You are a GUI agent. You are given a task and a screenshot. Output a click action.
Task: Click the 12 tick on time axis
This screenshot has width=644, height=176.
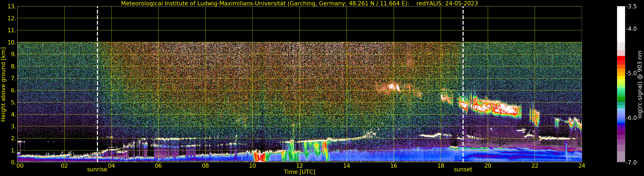coord(300,166)
